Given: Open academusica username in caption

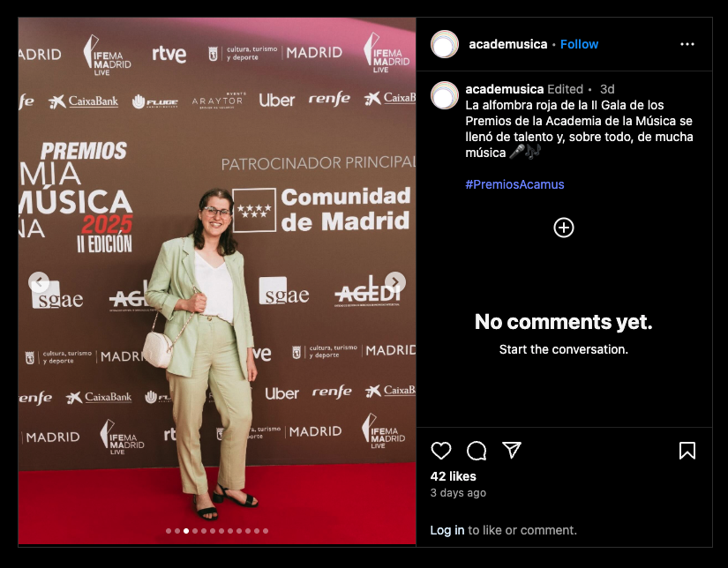Looking at the screenshot, I should (504, 89).
